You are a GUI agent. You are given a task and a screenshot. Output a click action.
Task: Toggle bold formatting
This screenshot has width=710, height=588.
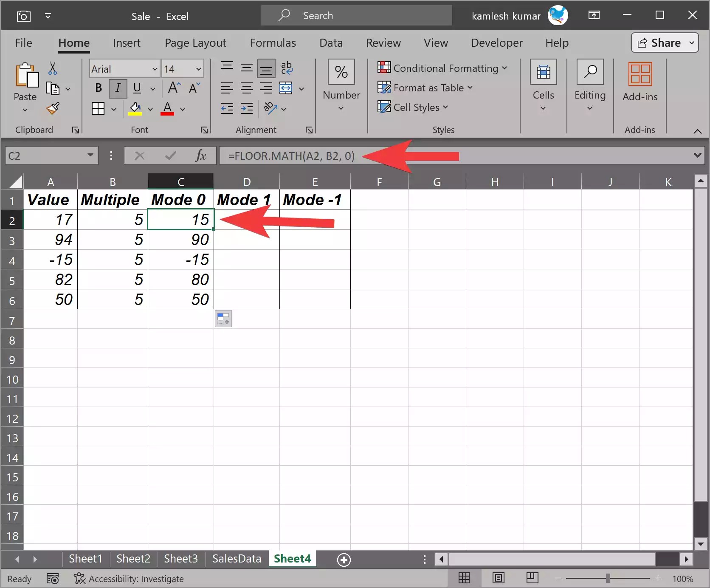point(98,88)
